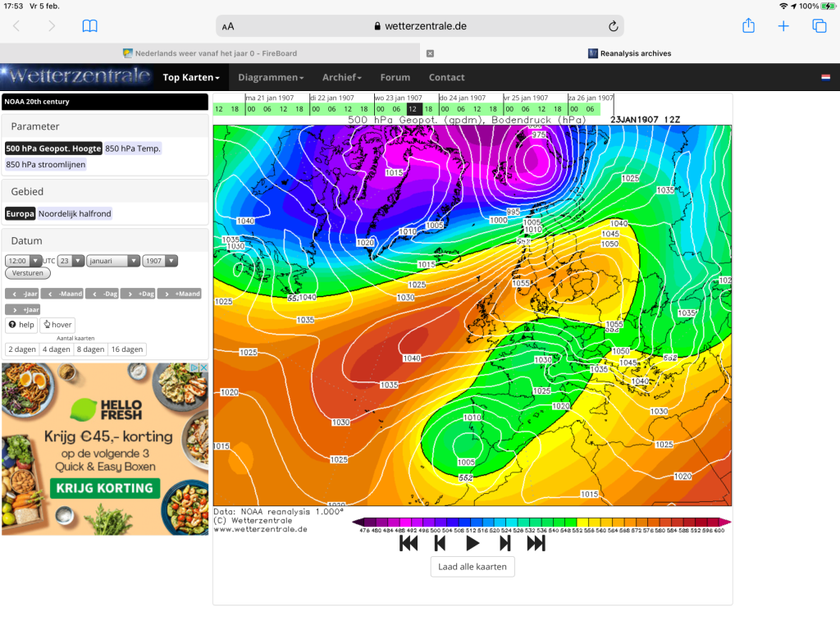840x630 pixels.
Task: Switch to Reanalysis archives tab
Action: (x=629, y=53)
